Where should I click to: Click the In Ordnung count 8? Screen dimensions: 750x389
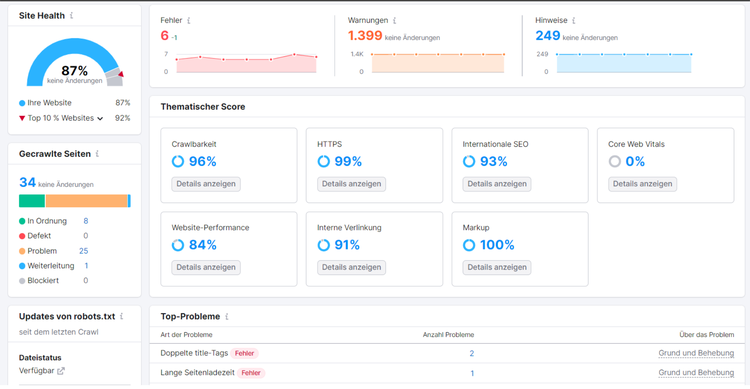click(x=86, y=221)
